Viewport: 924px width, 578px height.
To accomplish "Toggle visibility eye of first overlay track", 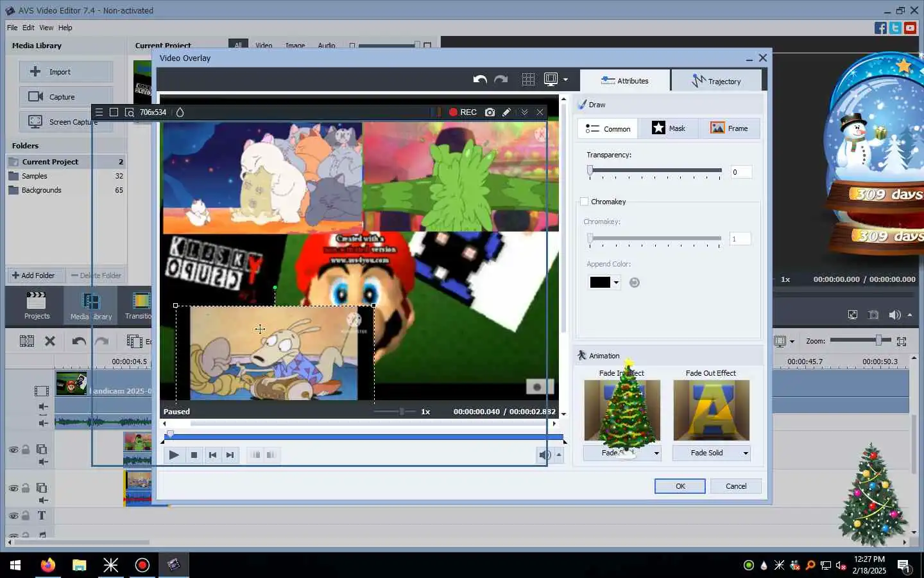I will pyautogui.click(x=13, y=450).
